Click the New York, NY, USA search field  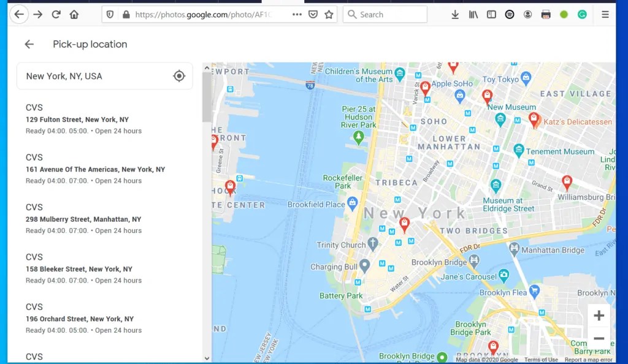(x=92, y=75)
